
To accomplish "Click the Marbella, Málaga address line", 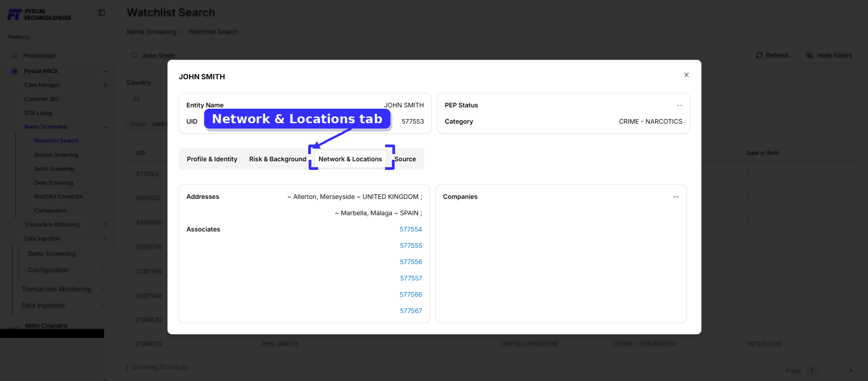I will [x=378, y=213].
